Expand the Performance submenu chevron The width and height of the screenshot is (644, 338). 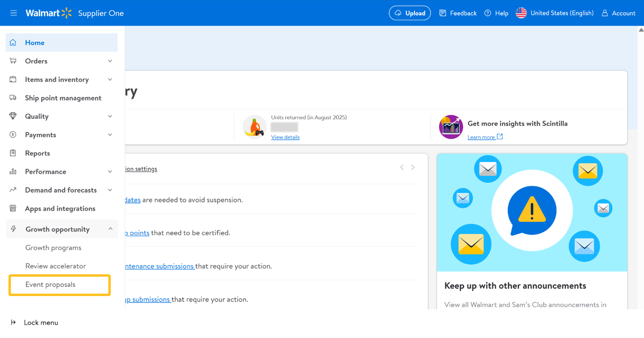[x=110, y=171]
